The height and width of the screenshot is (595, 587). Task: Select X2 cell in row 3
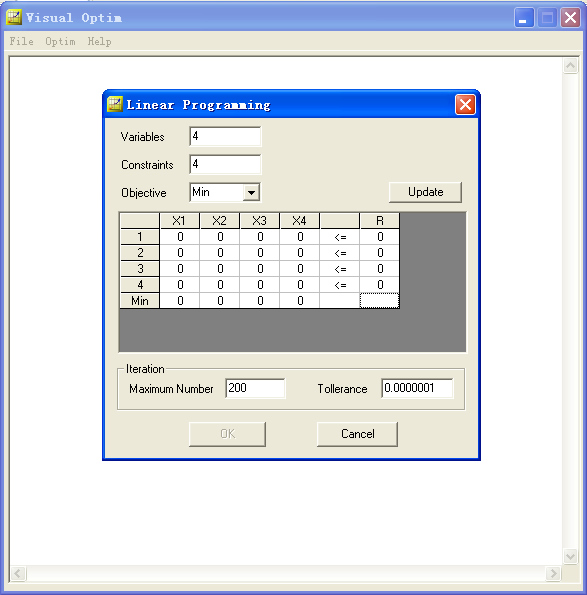(x=220, y=269)
